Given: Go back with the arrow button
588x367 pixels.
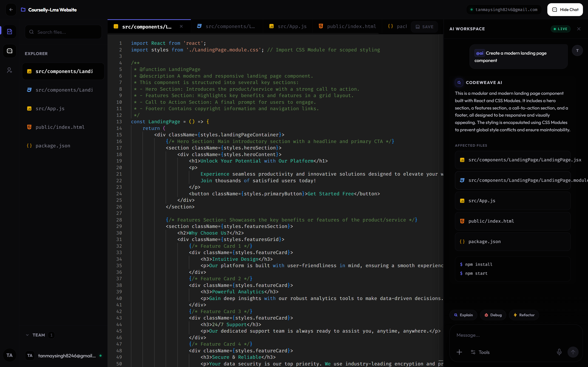Looking at the screenshot, I should click(x=11, y=10).
